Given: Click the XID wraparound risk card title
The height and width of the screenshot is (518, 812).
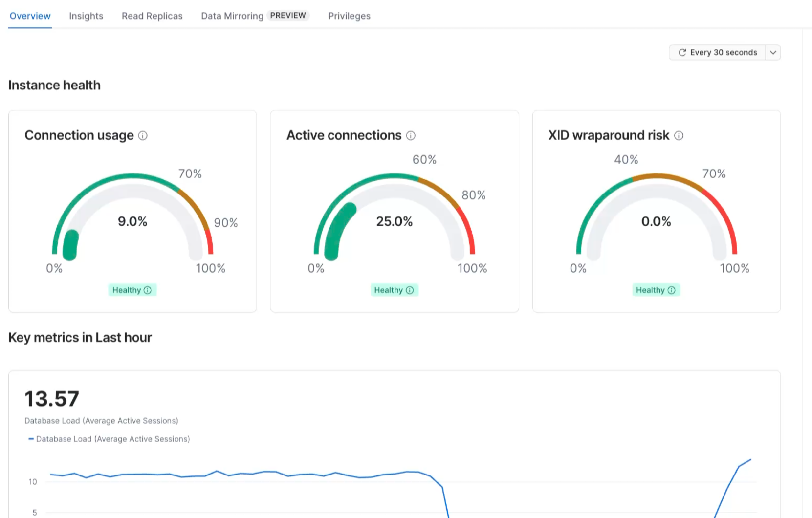Looking at the screenshot, I should (x=609, y=135).
